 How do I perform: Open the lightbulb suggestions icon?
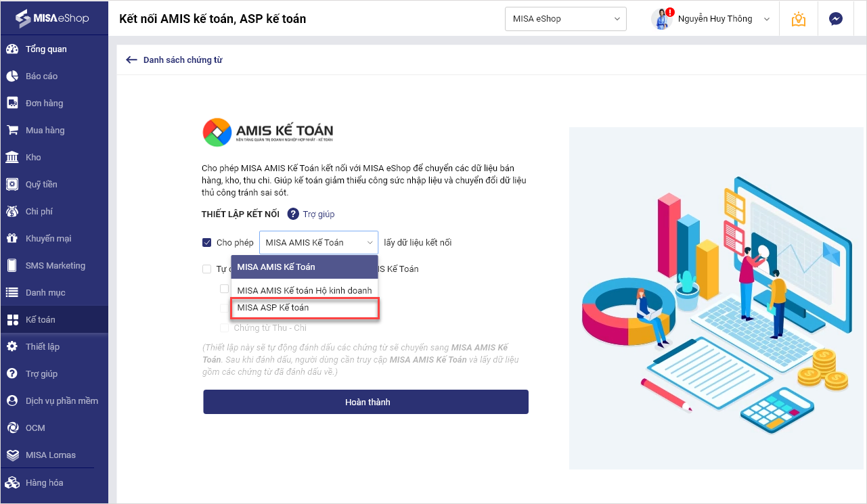(x=799, y=19)
